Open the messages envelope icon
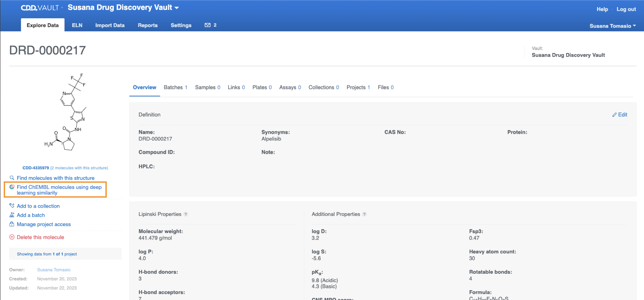The width and height of the screenshot is (644, 300). click(x=207, y=25)
